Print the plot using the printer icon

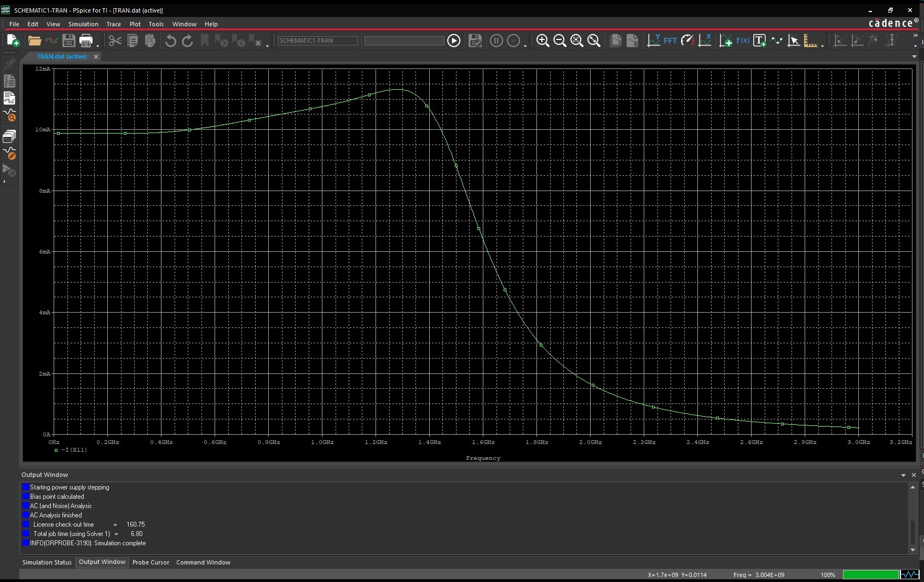(86, 41)
